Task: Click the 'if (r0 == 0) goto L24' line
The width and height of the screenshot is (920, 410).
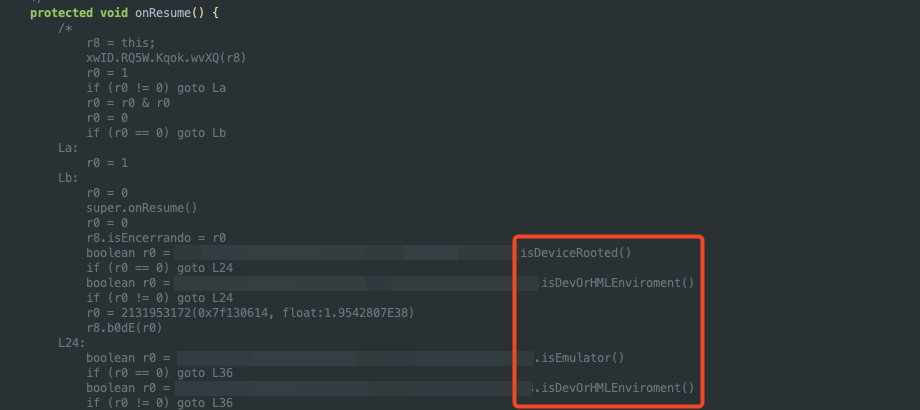Action: click(x=160, y=268)
